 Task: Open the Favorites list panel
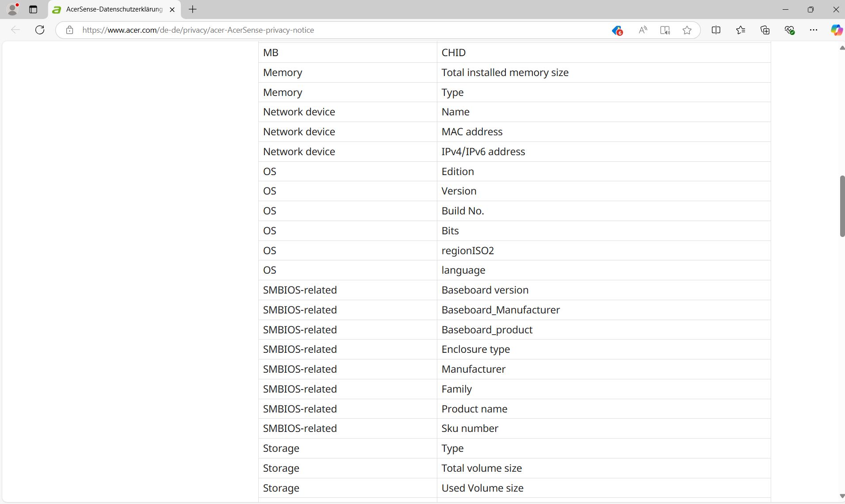741,30
